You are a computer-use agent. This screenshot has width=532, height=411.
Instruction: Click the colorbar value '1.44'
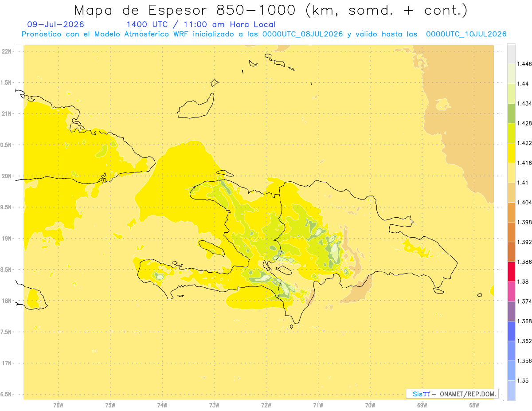coord(523,84)
